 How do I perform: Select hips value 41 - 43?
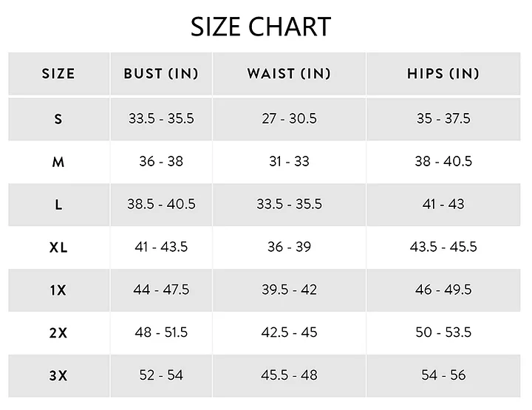click(x=443, y=204)
